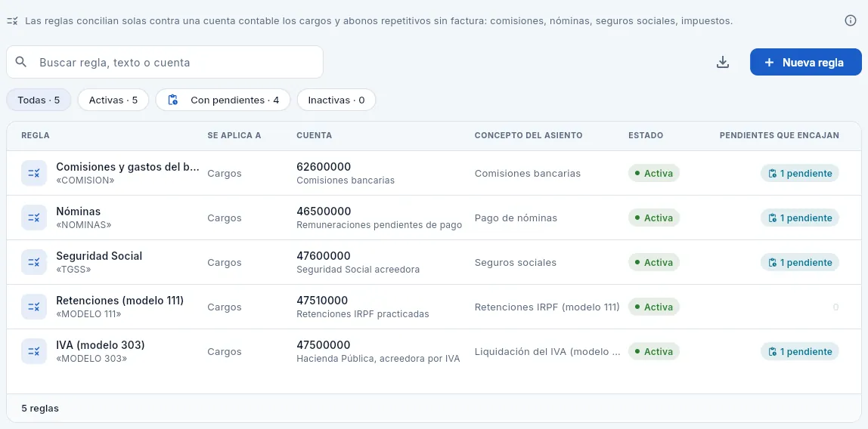Screen dimensions: 868x429
Task: Click the rule icon for Seguridad Social
Action: (x=34, y=262)
